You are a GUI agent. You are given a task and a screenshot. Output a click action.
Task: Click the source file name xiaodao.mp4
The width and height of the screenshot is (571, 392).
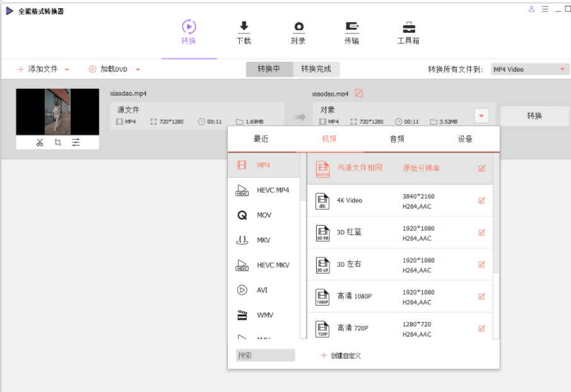[128, 93]
